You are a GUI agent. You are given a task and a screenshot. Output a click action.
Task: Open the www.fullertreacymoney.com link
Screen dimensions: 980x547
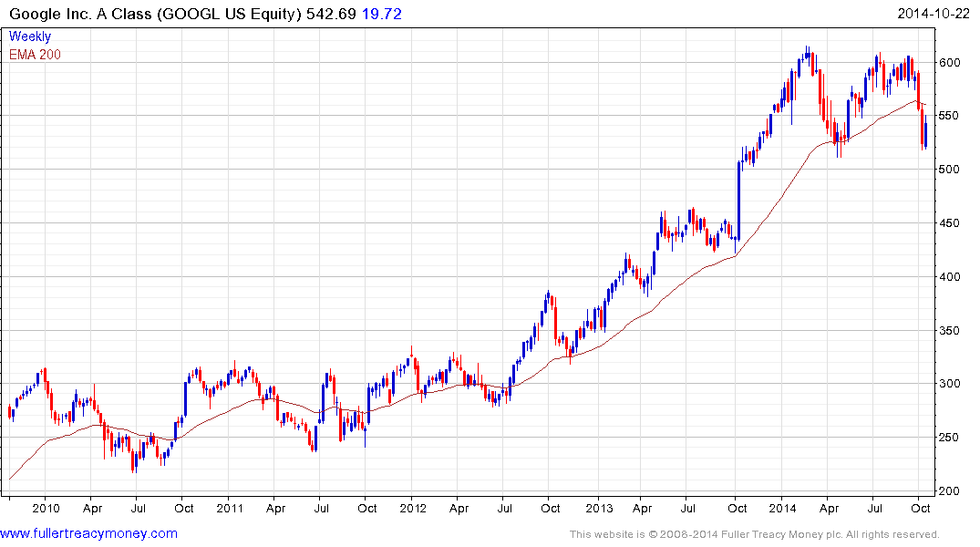point(88,533)
